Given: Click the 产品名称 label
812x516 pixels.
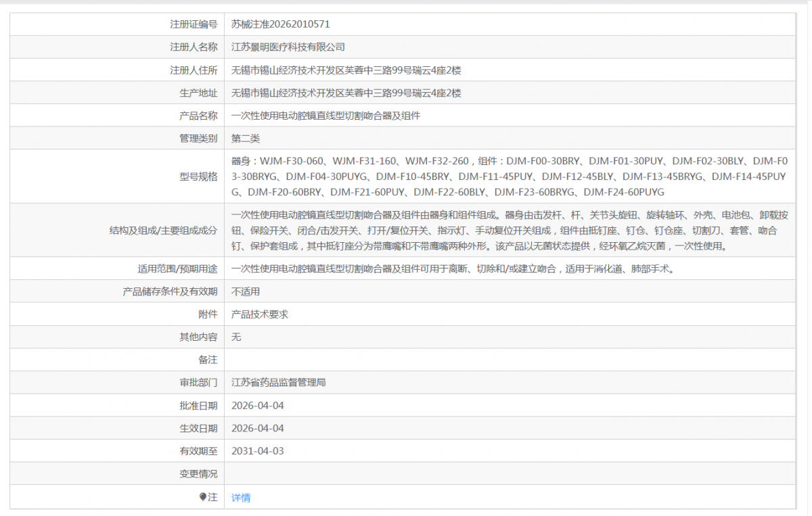Looking at the screenshot, I should point(198,116).
